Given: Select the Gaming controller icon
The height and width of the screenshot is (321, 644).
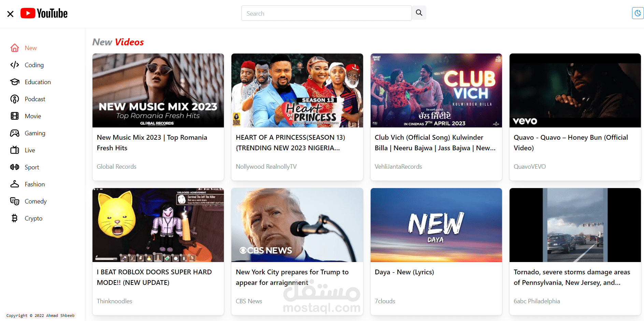Looking at the screenshot, I should (x=15, y=133).
